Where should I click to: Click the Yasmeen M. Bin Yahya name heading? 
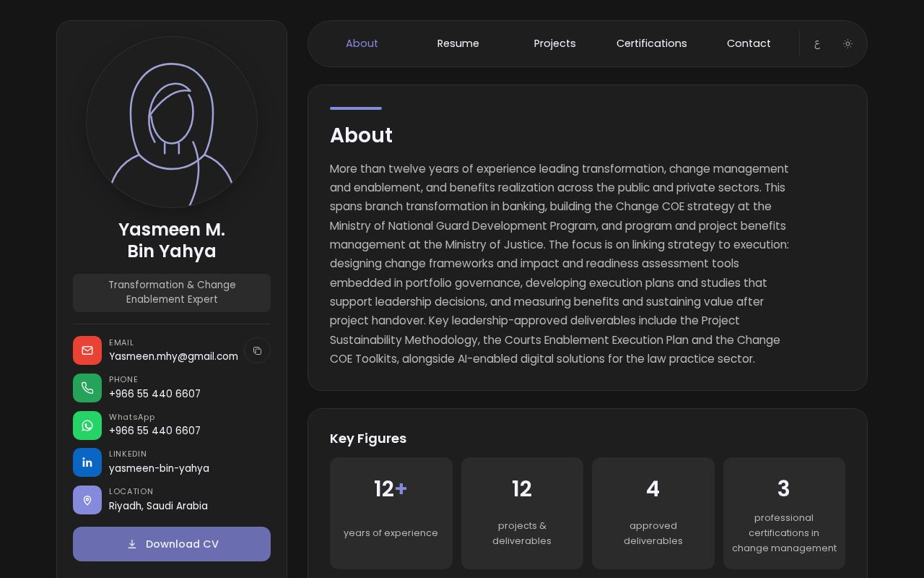point(172,241)
